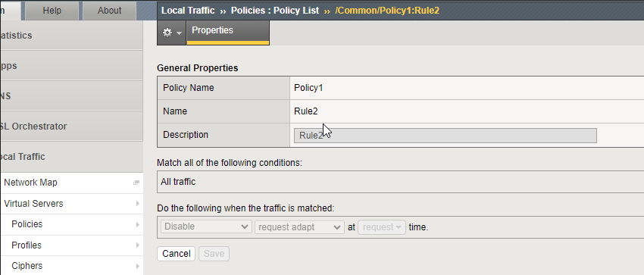This screenshot has height=275, width=644.
Task: Click the Cancel button
Action: [x=177, y=254]
